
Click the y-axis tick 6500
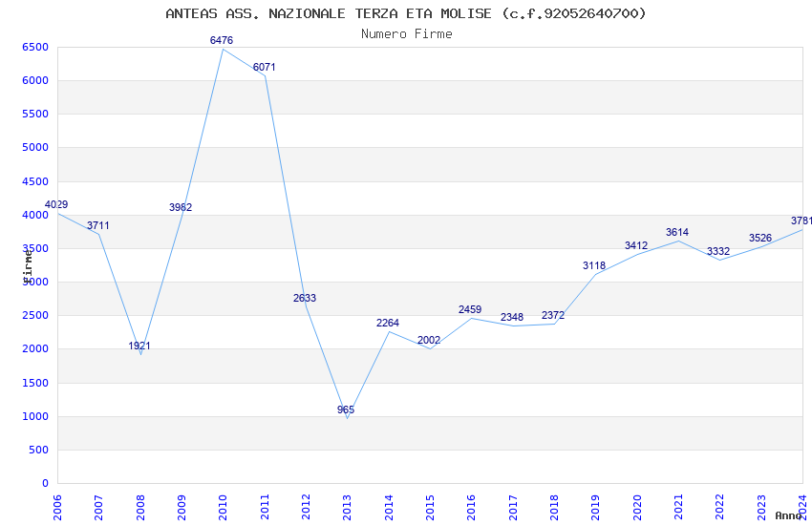pos(35,47)
